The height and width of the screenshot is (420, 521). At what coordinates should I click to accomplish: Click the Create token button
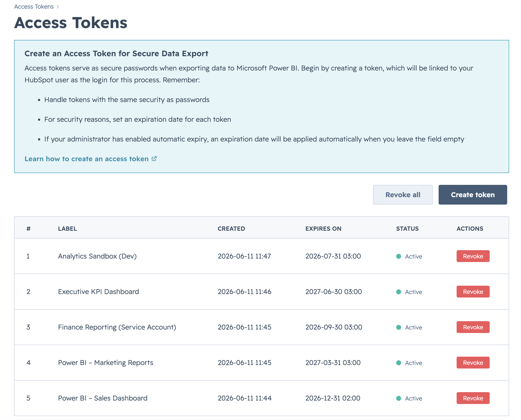[x=473, y=195]
